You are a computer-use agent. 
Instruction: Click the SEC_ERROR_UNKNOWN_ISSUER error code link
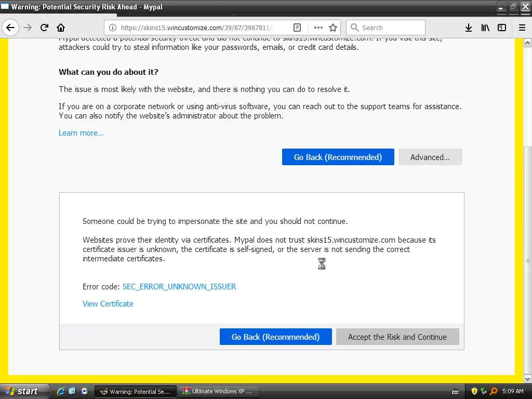tap(179, 287)
